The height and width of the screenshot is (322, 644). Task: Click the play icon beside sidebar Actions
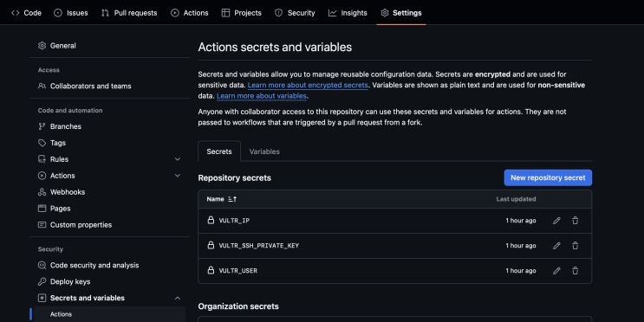click(42, 176)
